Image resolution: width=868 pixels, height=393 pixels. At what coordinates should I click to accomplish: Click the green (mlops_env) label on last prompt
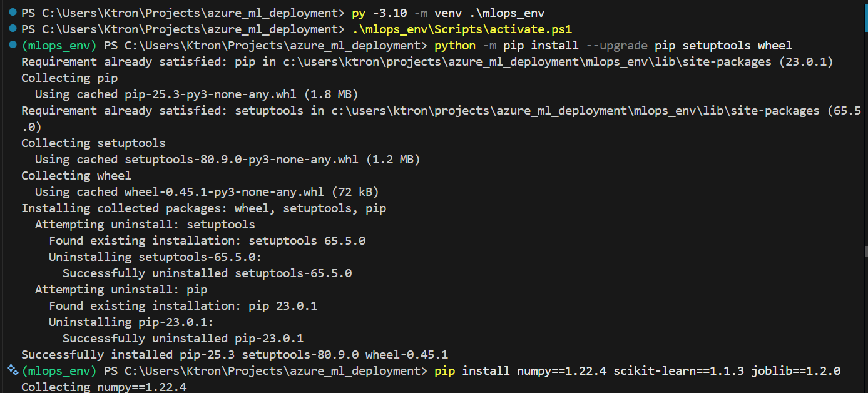coord(60,371)
